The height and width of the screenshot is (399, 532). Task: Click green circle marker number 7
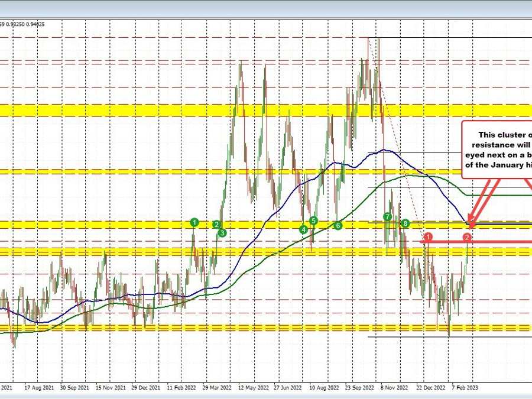click(388, 217)
